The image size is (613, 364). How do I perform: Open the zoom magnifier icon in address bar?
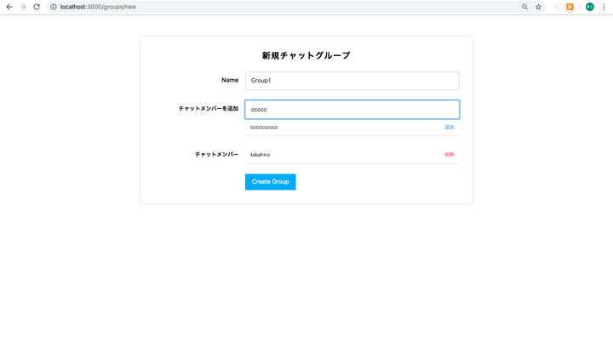pyautogui.click(x=524, y=7)
